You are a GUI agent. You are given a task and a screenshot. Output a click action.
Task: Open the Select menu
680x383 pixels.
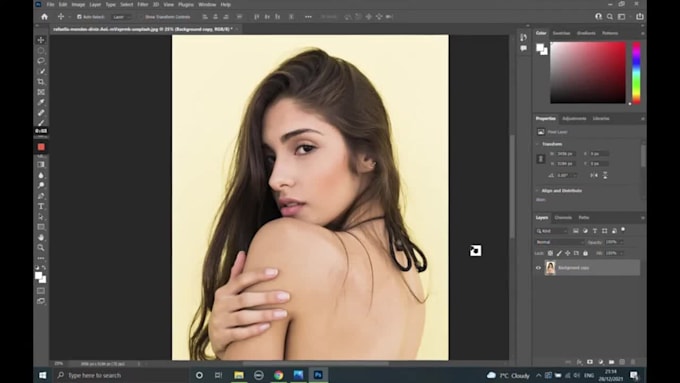127,4
